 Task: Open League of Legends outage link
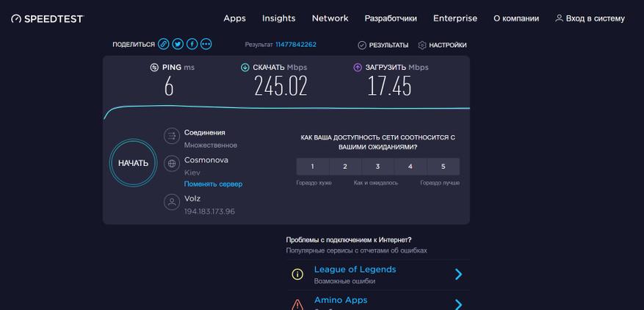pyautogui.click(x=355, y=270)
